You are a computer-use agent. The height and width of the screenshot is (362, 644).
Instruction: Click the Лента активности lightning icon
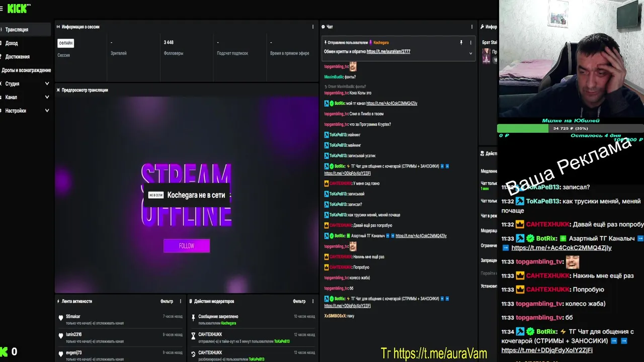pyautogui.click(x=58, y=301)
